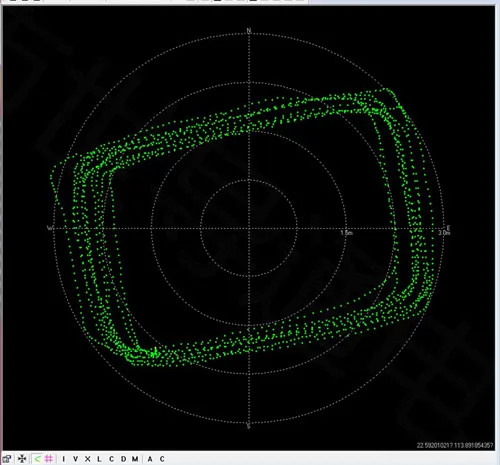
Task: Click the 'A' toolbar button
Action: [x=150, y=459]
